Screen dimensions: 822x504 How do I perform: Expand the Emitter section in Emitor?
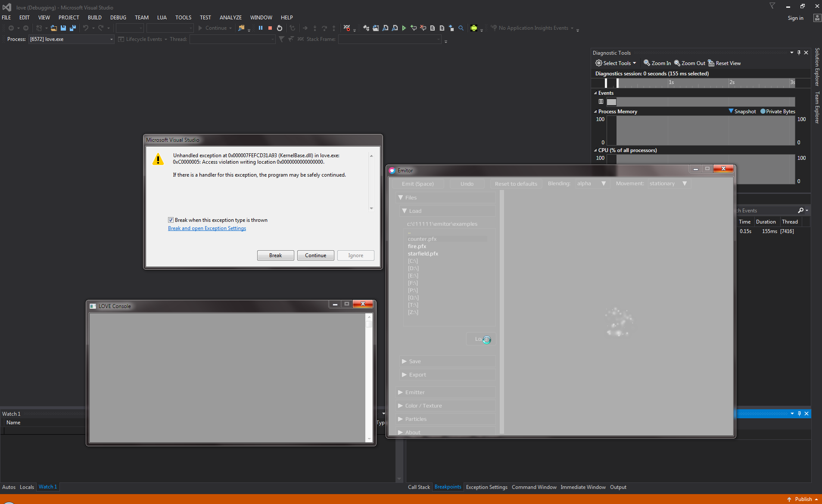[445, 392]
